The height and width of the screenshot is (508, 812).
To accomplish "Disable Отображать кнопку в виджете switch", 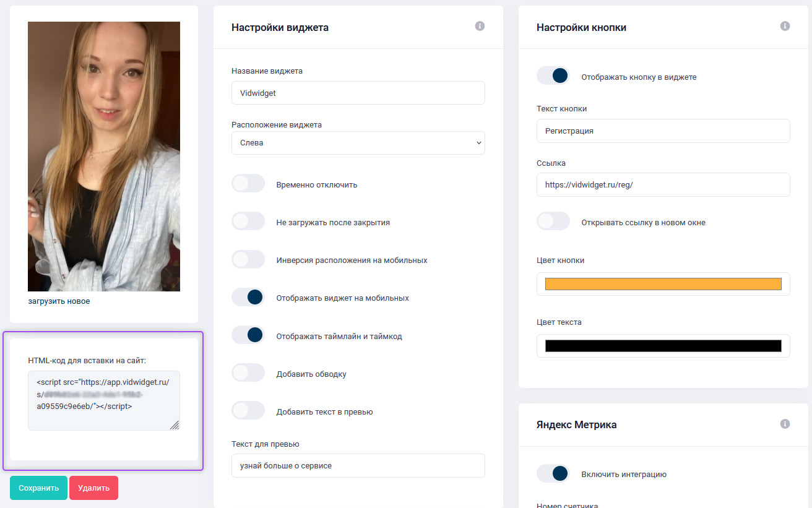I will [553, 76].
